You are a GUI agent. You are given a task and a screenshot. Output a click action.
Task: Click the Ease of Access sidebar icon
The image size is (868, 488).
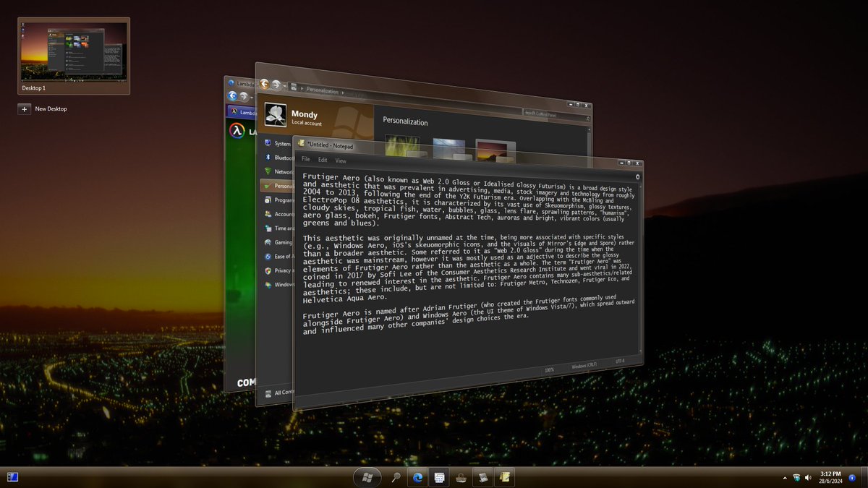(268, 257)
